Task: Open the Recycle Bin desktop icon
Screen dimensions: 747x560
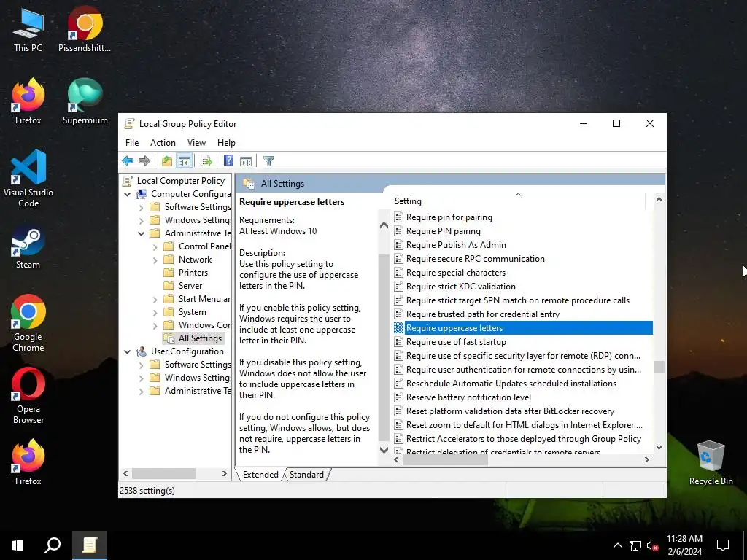Action: 711,463
